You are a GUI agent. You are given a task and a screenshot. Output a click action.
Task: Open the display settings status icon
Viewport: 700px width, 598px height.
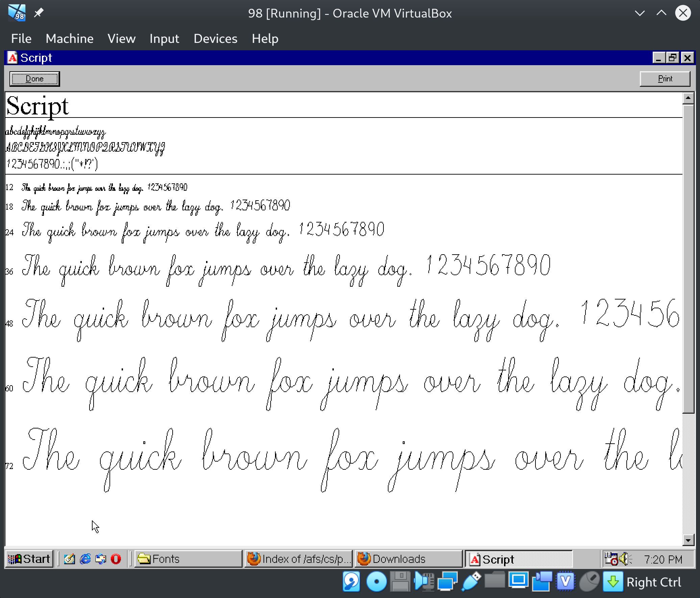[518, 581]
